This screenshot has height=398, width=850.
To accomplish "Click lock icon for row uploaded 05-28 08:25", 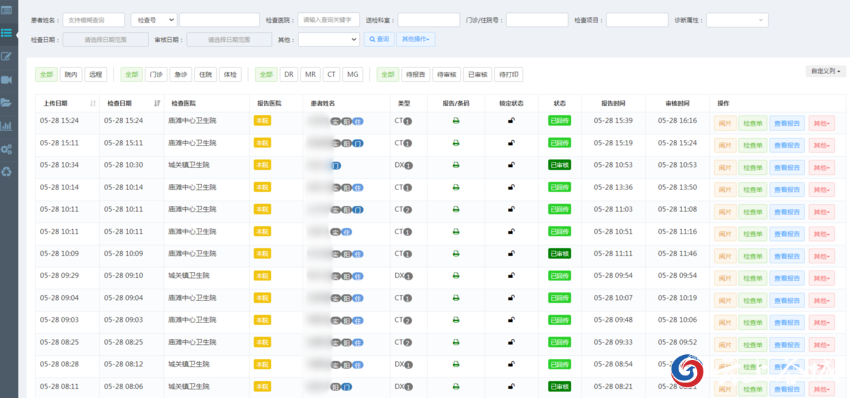I will click(511, 342).
